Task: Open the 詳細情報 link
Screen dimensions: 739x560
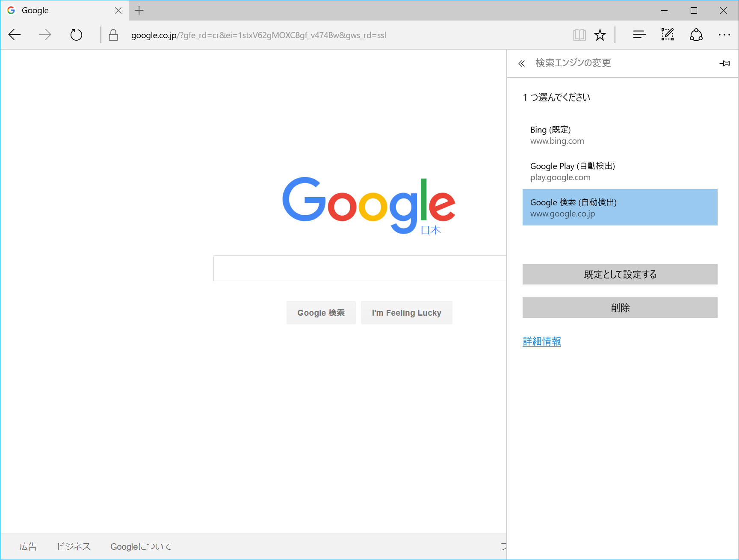Action: (x=542, y=341)
